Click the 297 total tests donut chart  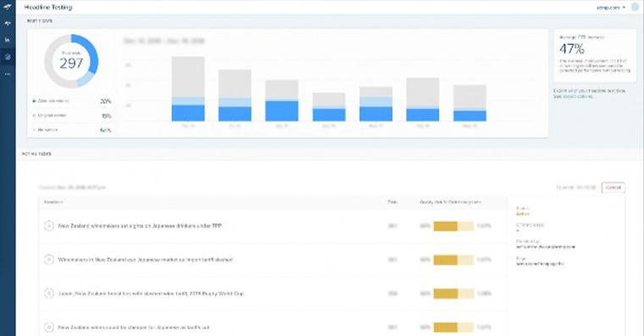point(71,61)
